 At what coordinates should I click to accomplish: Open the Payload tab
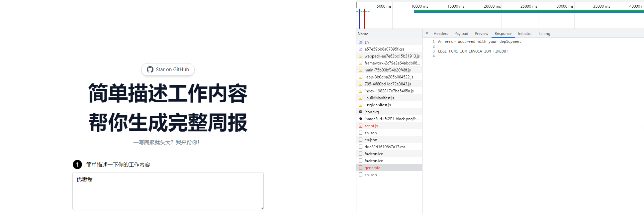coord(461,34)
